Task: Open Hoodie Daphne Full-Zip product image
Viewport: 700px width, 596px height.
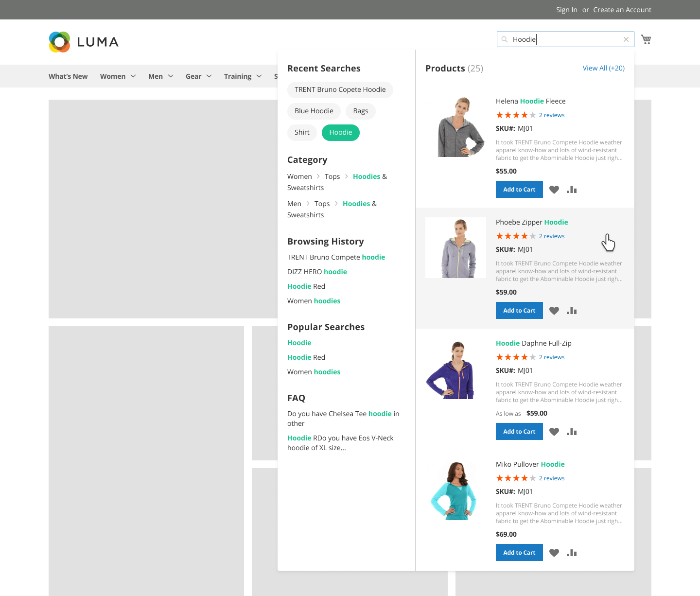Action: coord(455,368)
